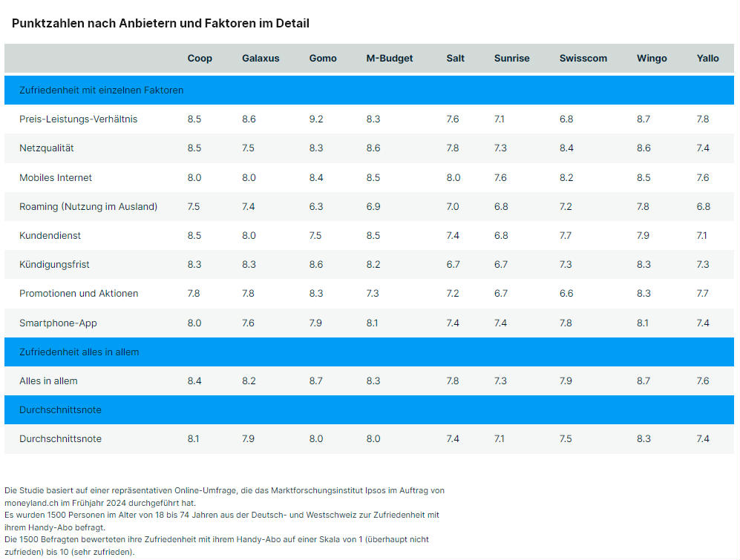Select the Smartphone-App row label
Viewport: 740px width, 560px height.
click(x=58, y=323)
